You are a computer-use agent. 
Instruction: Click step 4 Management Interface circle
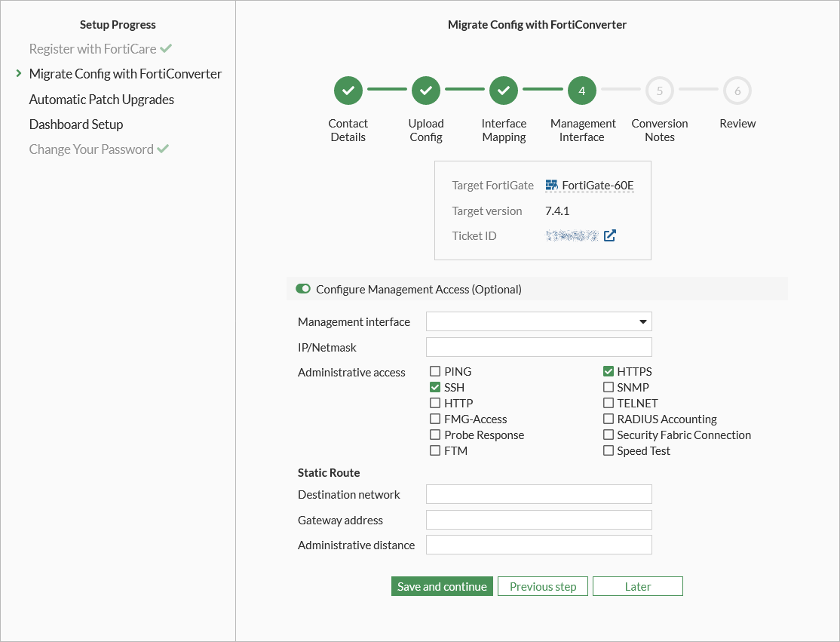coord(582,91)
